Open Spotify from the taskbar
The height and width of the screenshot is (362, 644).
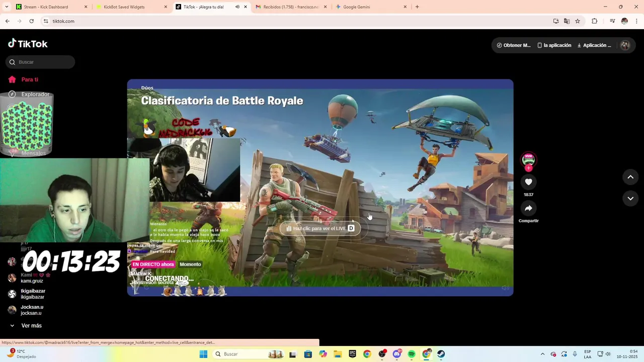412,354
